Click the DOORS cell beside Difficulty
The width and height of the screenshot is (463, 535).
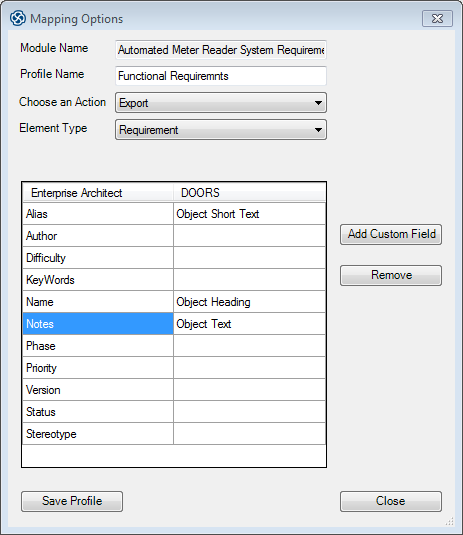(x=249, y=258)
